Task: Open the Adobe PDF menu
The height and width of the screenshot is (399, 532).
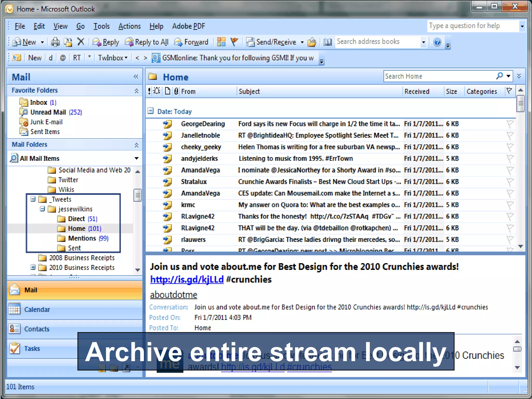Action: pos(189,26)
